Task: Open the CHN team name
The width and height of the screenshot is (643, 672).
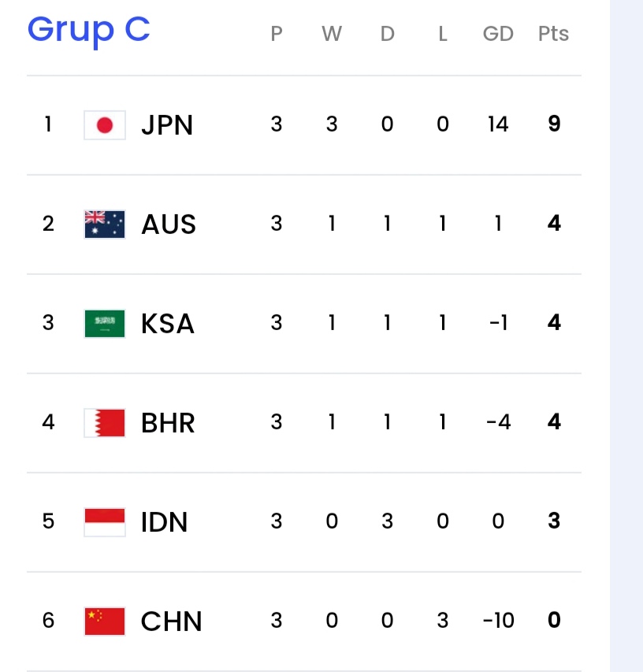Action: [x=172, y=622]
